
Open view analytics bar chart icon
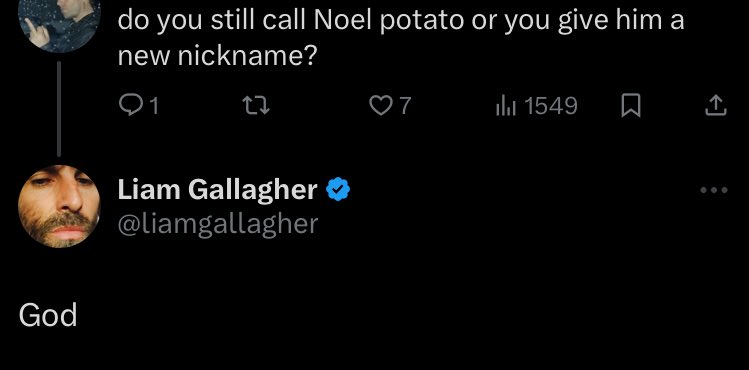506,106
